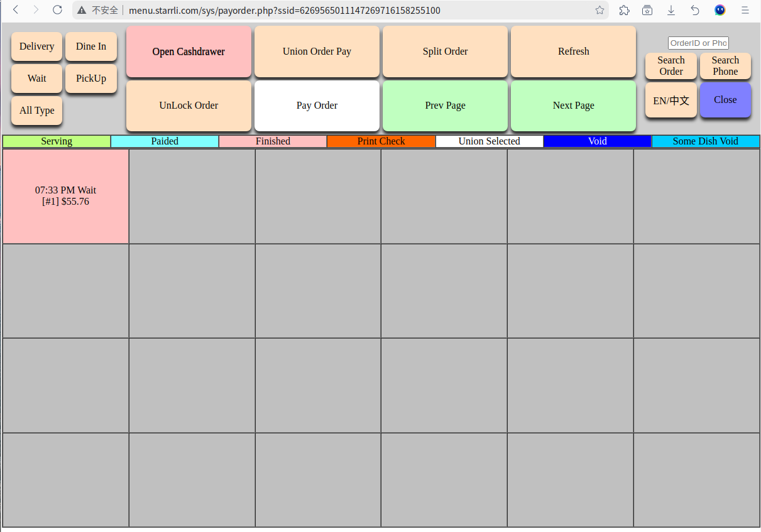The height and width of the screenshot is (532, 761).
Task: Filter orders by Delivery type
Action: 36,46
